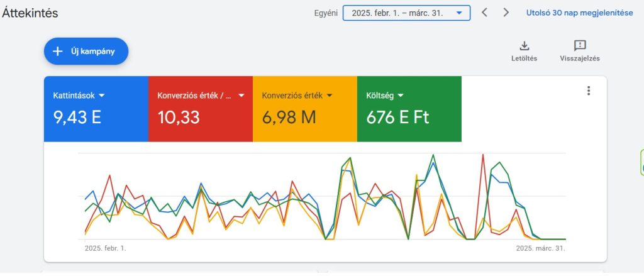Click the 2025. márc. 31. chart axis label
644x276 pixels.
(x=540, y=248)
